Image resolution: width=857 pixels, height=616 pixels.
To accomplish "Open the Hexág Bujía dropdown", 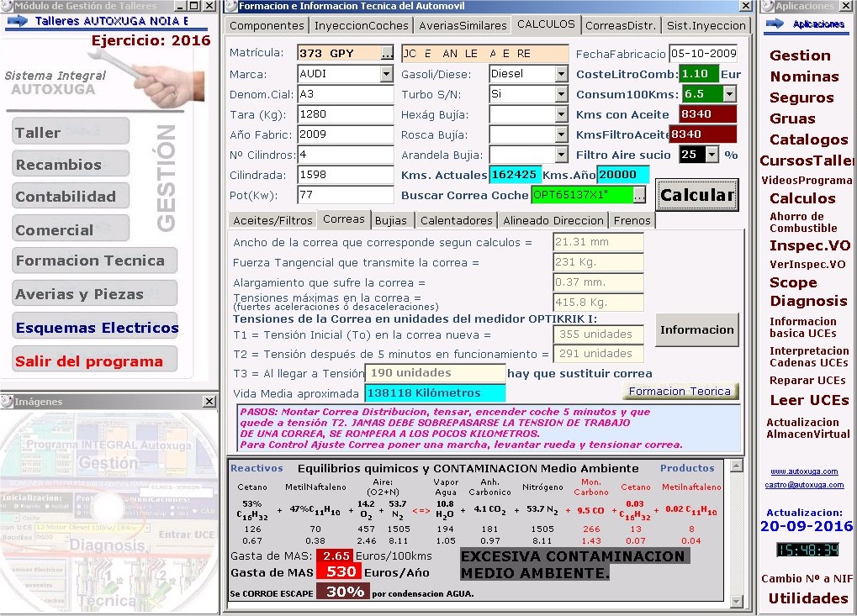I will 561,114.
